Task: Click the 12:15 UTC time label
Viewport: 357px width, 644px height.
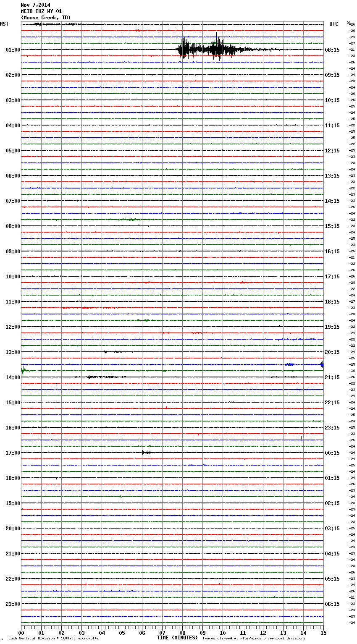Action: (332, 151)
